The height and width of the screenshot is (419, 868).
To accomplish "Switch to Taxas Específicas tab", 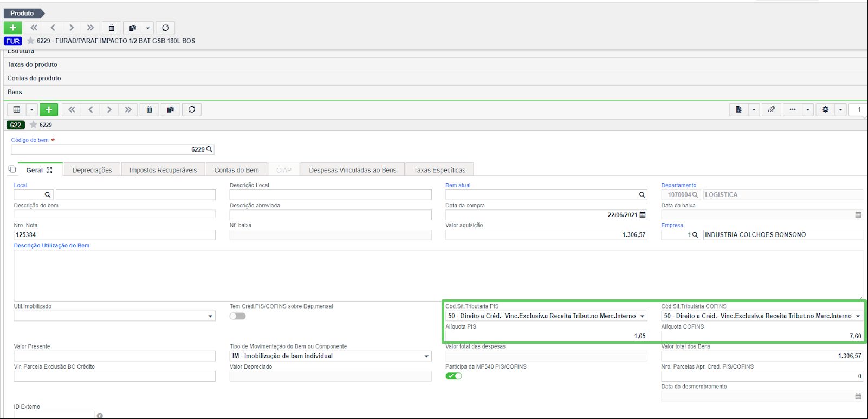I will pyautogui.click(x=439, y=170).
